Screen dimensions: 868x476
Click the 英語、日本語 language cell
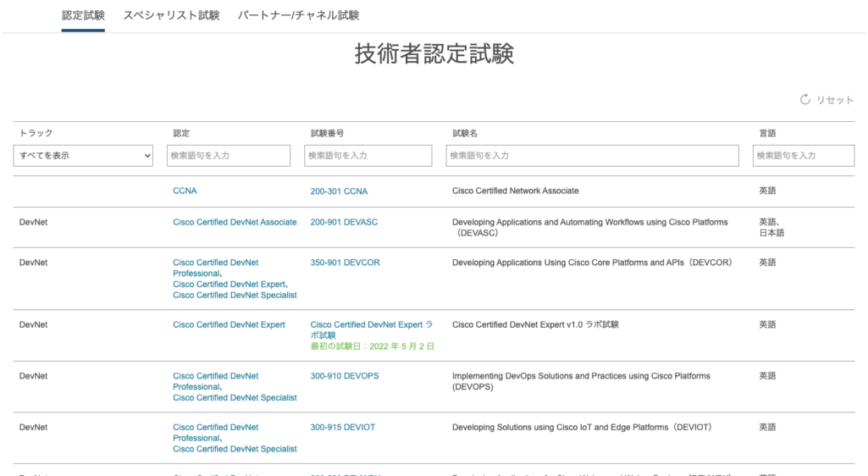[x=771, y=228]
